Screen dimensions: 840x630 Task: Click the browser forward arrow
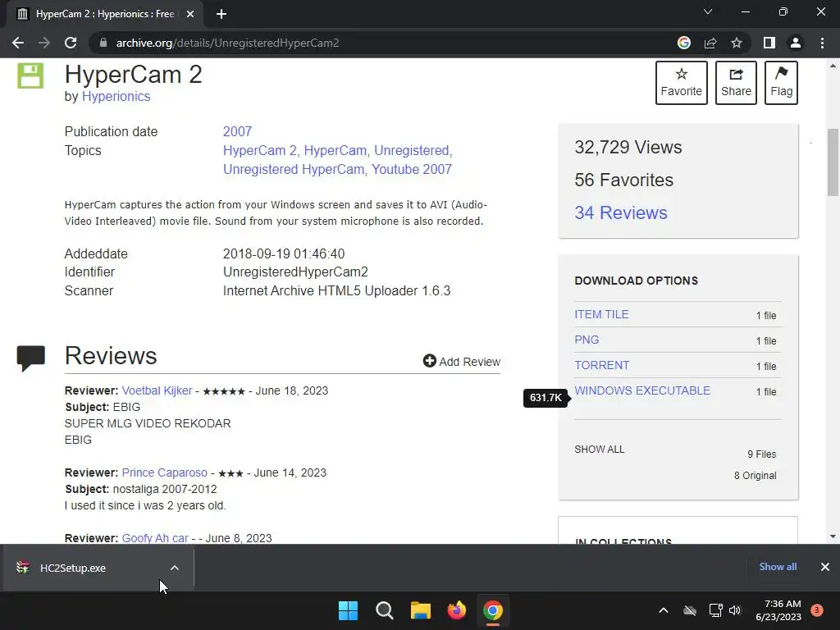pyautogui.click(x=44, y=43)
